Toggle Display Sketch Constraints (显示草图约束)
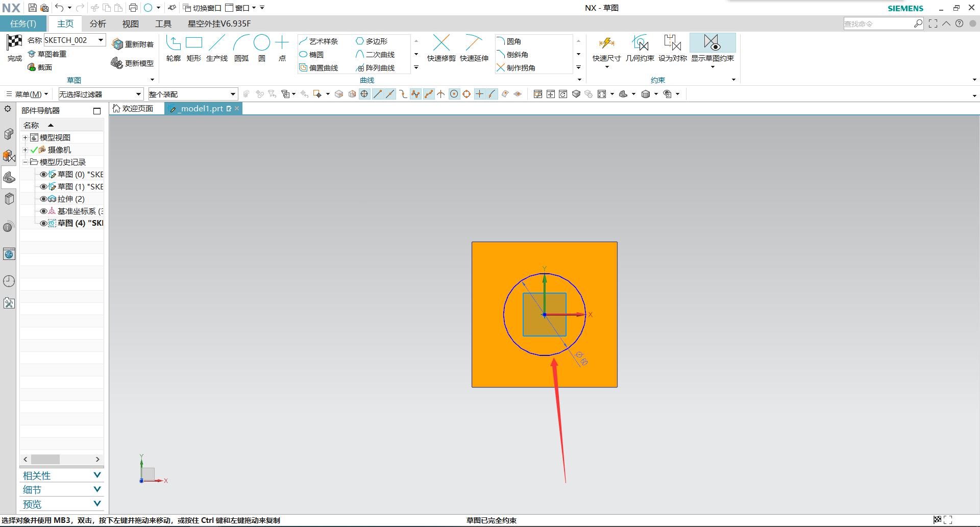The image size is (980, 527). (713, 49)
